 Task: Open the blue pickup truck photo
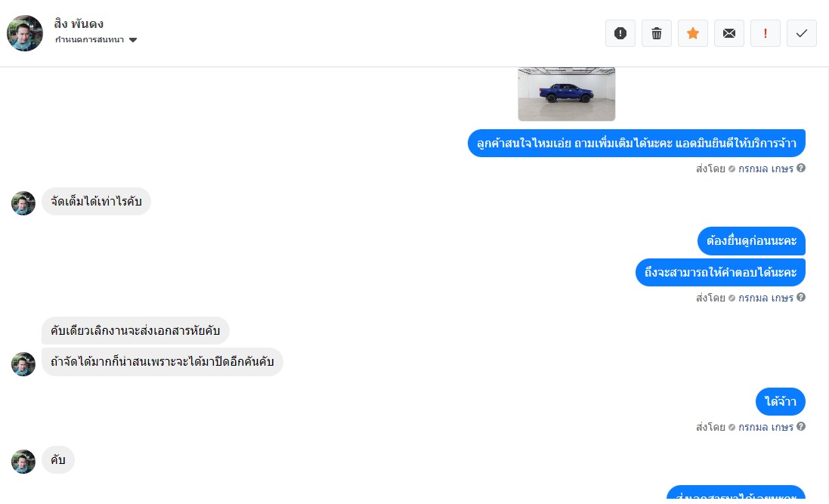pos(566,94)
